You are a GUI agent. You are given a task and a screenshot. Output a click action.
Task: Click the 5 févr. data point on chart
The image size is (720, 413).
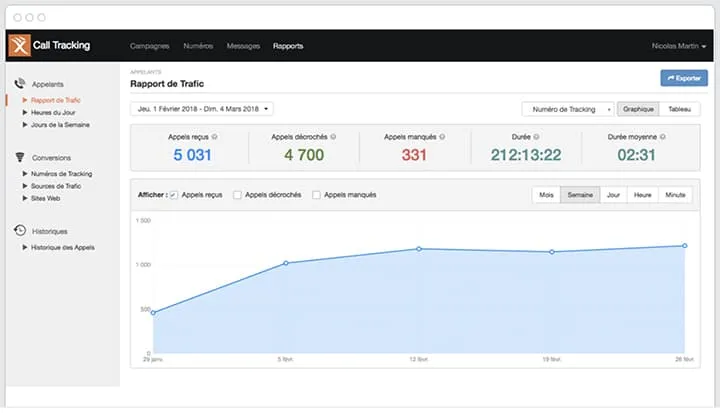point(286,263)
